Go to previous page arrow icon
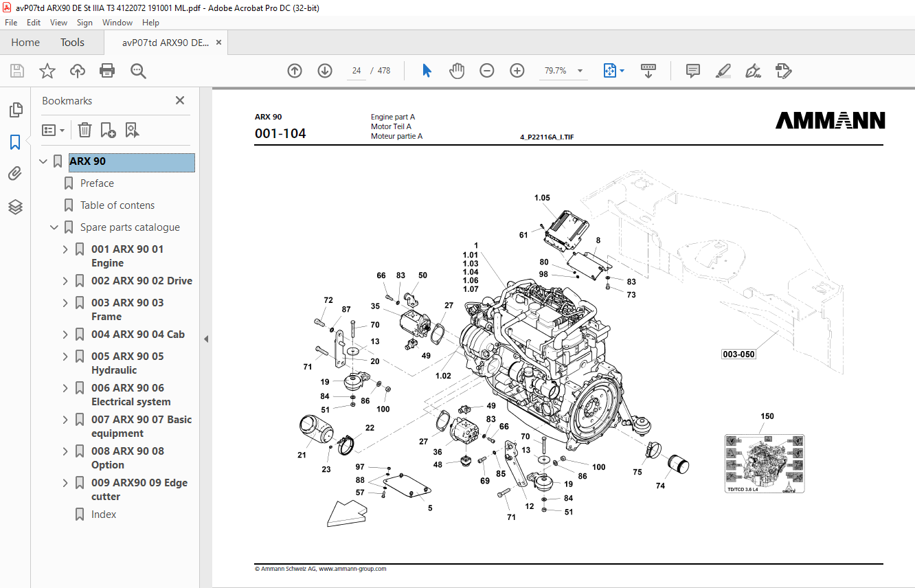The width and height of the screenshot is (915, 588). (295, 71)
